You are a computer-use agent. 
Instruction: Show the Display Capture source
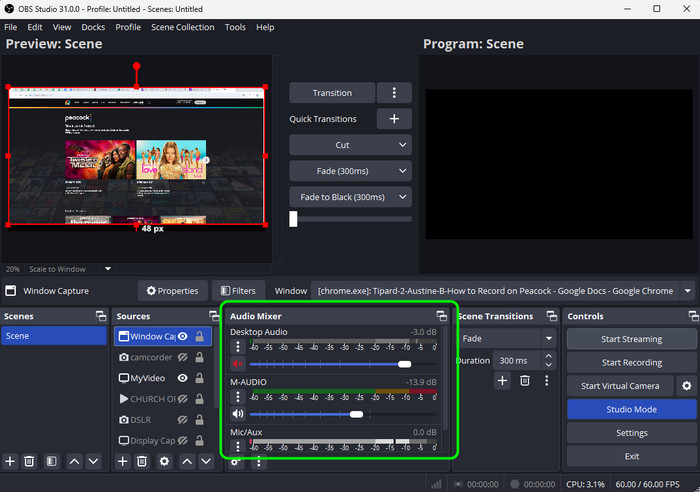click(x=183, y=441)
